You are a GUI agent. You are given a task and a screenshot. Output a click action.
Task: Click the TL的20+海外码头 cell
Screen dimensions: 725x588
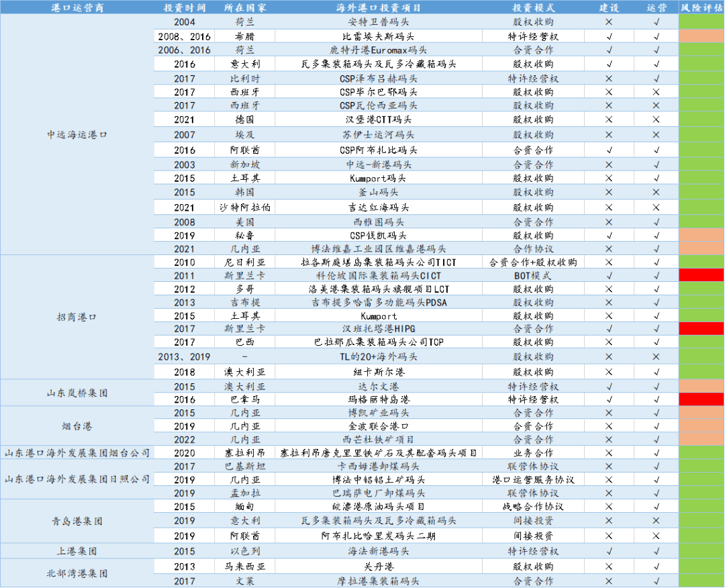click(379, 356)
